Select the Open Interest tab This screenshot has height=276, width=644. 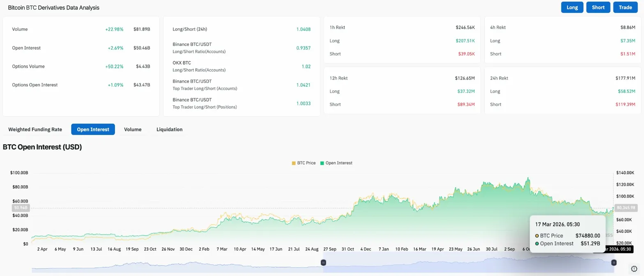click(x=93, y=129)
